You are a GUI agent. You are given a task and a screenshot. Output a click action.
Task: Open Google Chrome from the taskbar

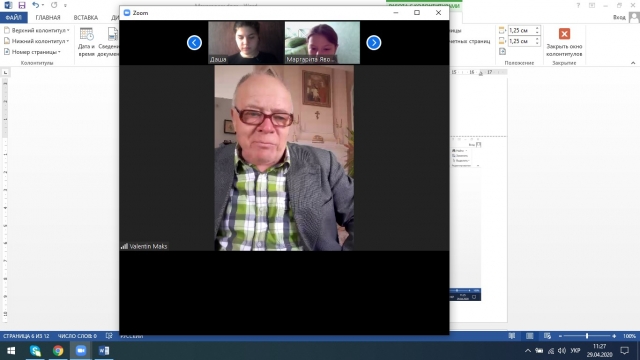point(58,351)
